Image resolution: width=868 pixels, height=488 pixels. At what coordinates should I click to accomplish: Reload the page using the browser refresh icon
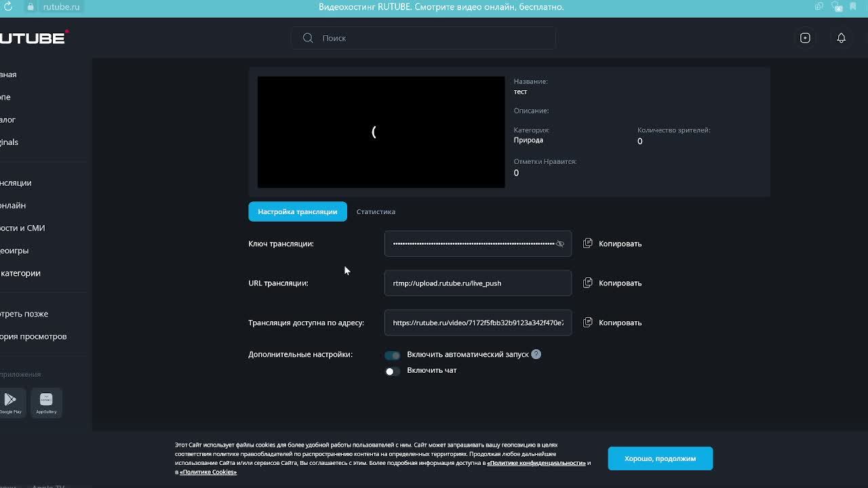8,7
